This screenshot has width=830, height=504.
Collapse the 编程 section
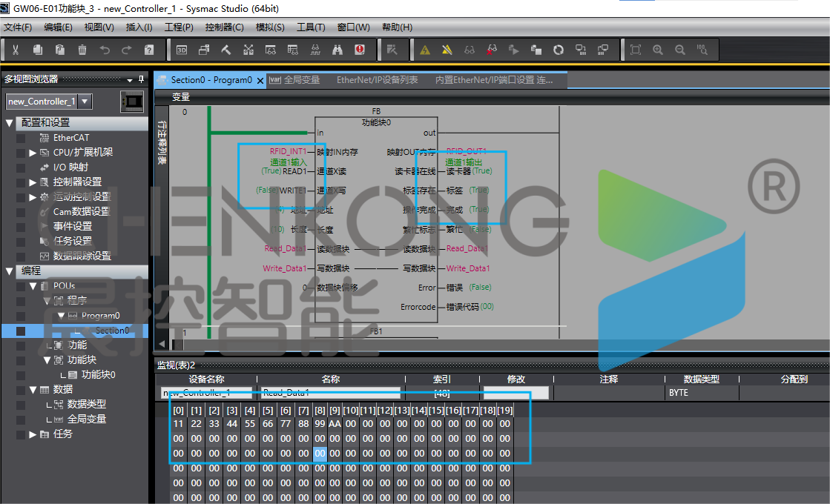tap(10, 271)
